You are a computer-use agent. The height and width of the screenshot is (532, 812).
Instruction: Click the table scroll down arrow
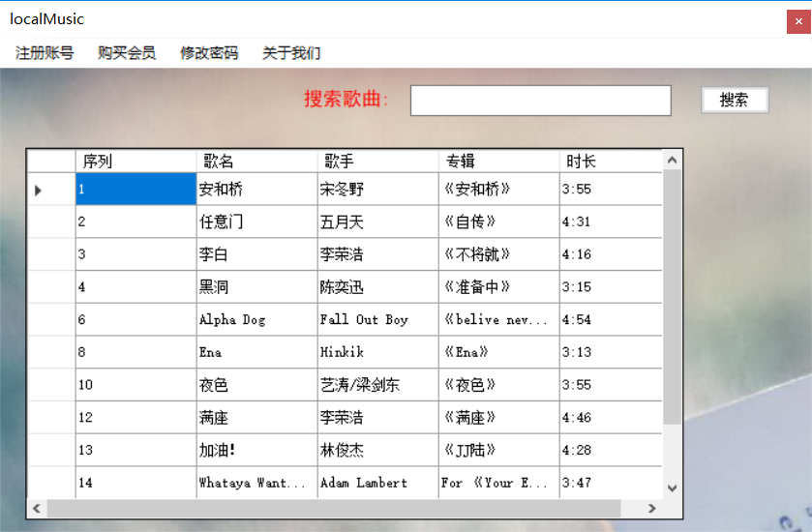pyautogui.click(x=673, y=488)
